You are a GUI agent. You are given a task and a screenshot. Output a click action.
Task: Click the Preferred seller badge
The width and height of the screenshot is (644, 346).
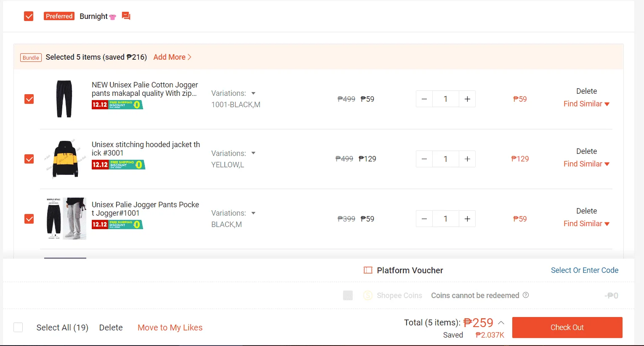click(59, 16)
